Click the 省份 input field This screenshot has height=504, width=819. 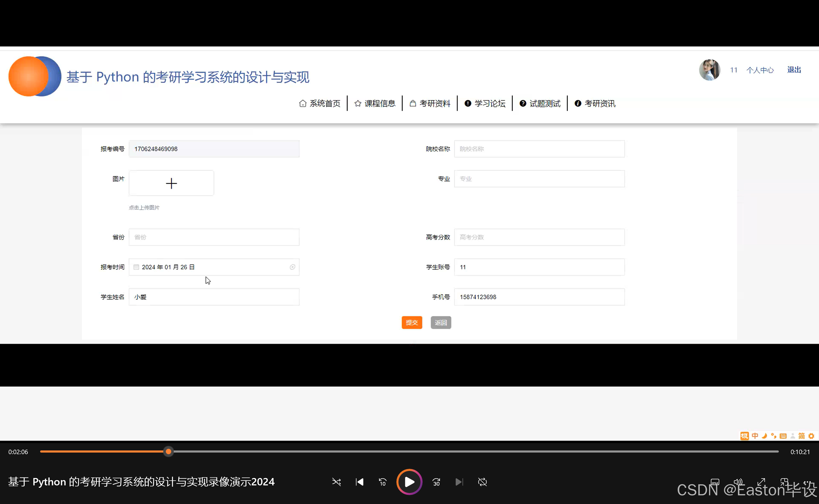[x=214, y=237]
